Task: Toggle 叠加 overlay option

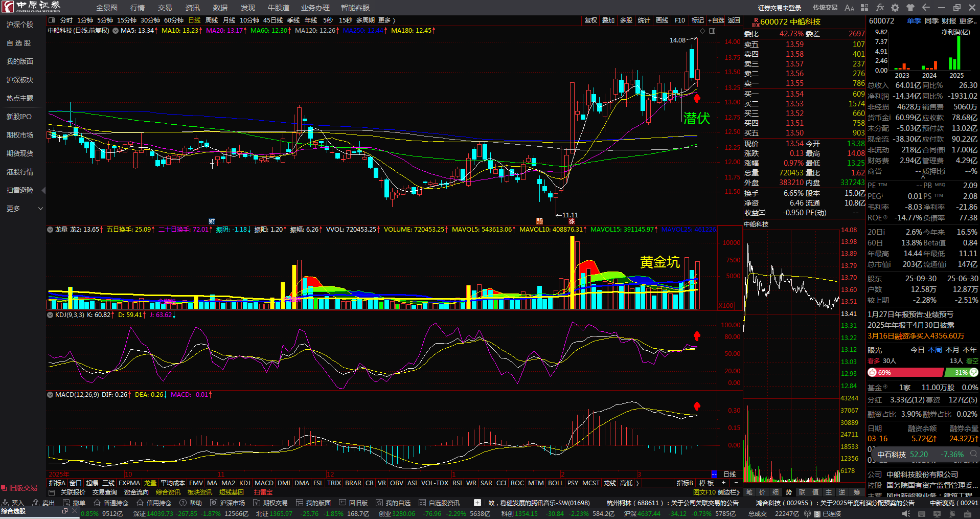Action: (x=608, y=20)
